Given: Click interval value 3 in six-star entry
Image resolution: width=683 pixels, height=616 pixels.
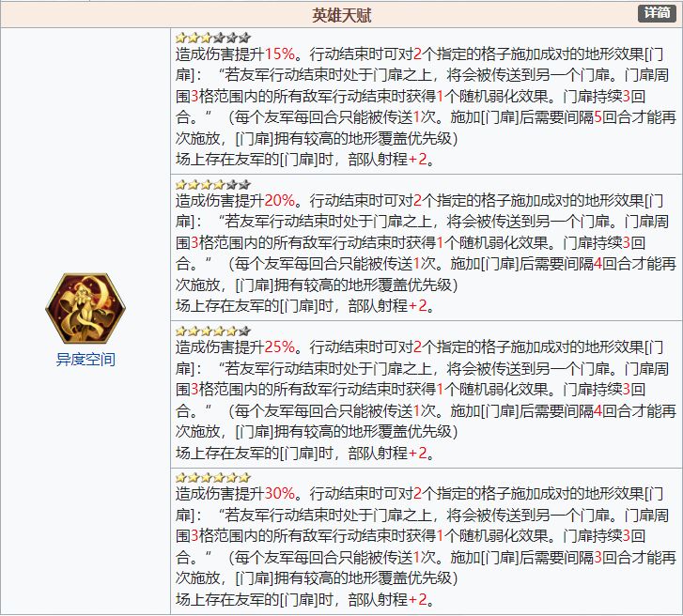Looking at the screenshot, I should tap(598, 557).
